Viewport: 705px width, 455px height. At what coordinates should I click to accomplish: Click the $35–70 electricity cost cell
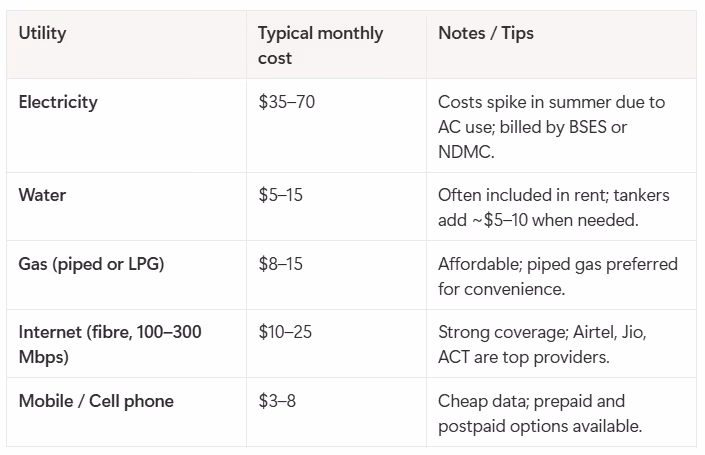[286, 102]
